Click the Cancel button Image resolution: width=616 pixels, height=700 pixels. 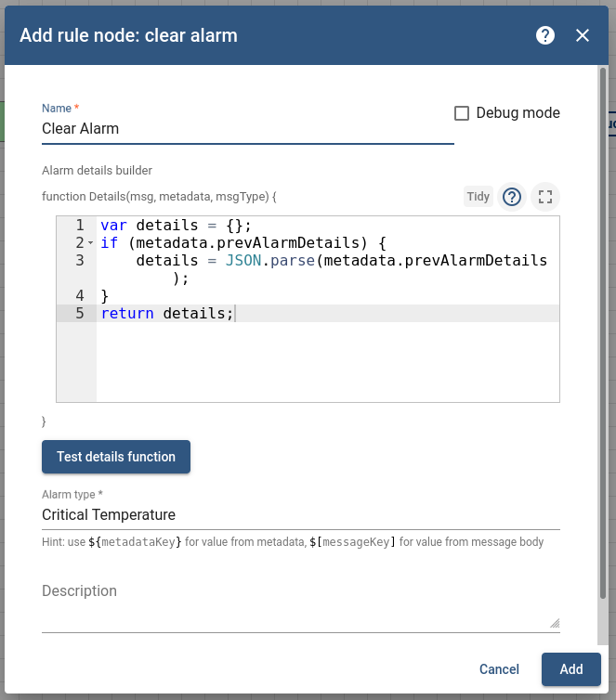499,669
